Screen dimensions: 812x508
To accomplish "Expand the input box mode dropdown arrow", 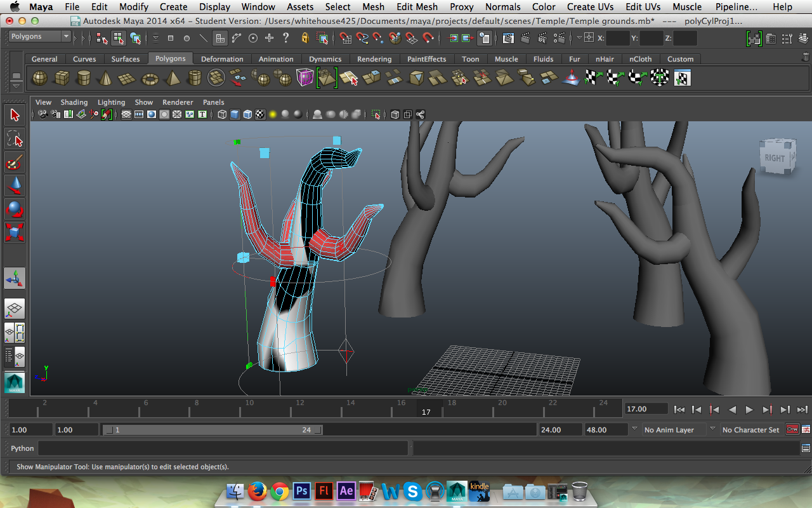I will point(579,38).
